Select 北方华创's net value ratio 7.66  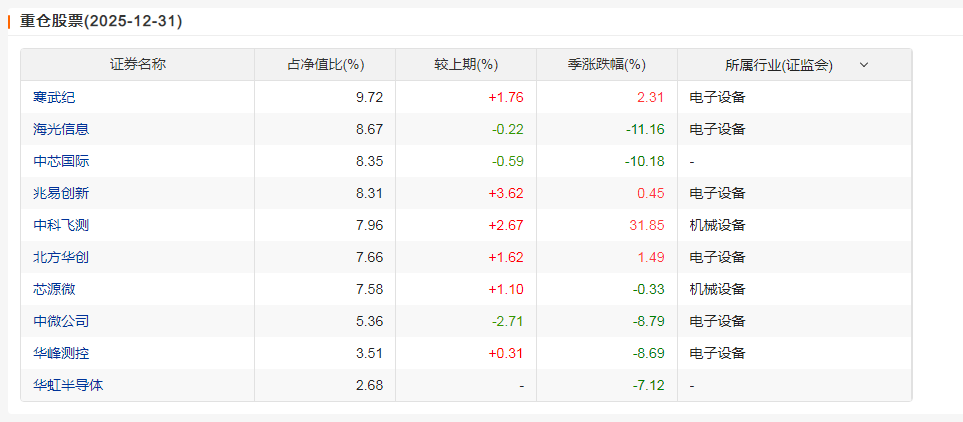[370, 257]
